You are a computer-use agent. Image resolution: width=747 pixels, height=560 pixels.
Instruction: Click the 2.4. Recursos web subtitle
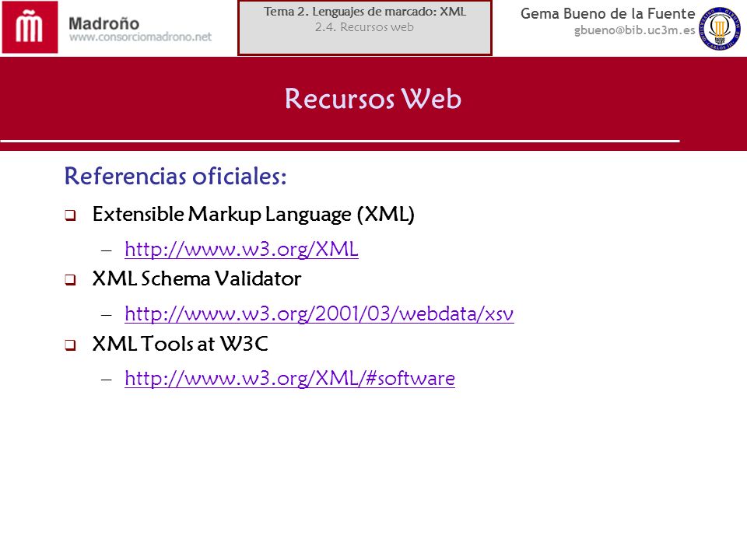364,27
